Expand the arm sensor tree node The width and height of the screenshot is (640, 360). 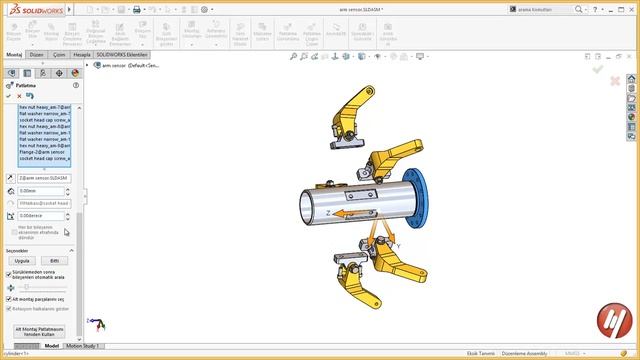(x=87, y=65)
